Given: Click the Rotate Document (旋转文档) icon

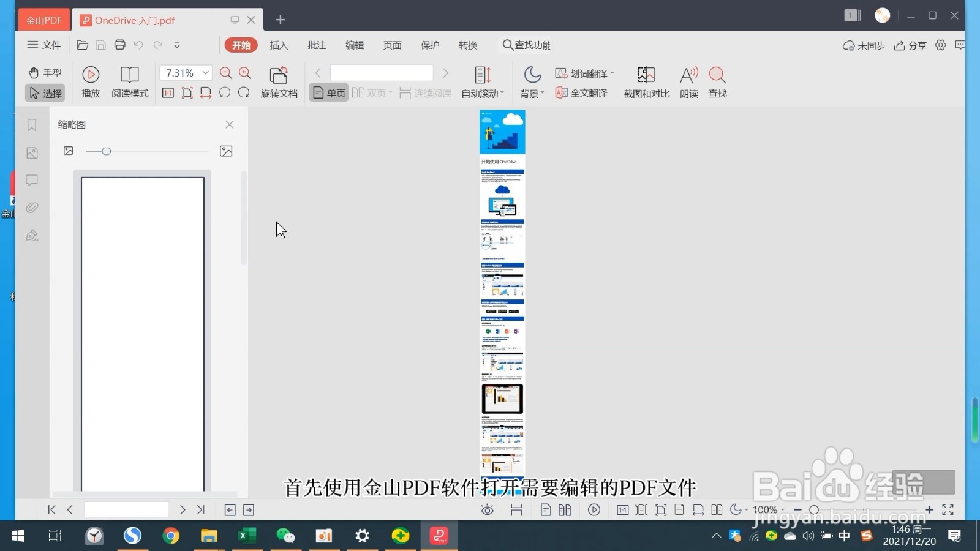Looking at the screenshot, I should click(x=279, y=75).
